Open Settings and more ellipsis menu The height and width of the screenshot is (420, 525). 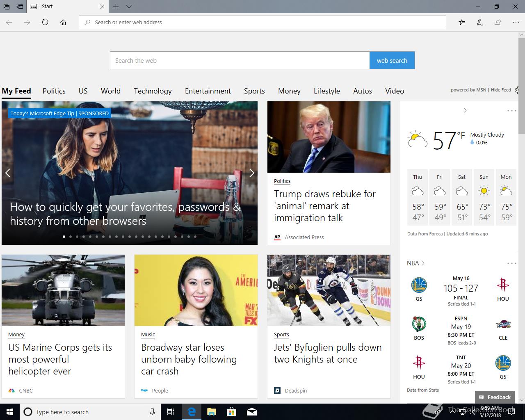click(516, 22)
